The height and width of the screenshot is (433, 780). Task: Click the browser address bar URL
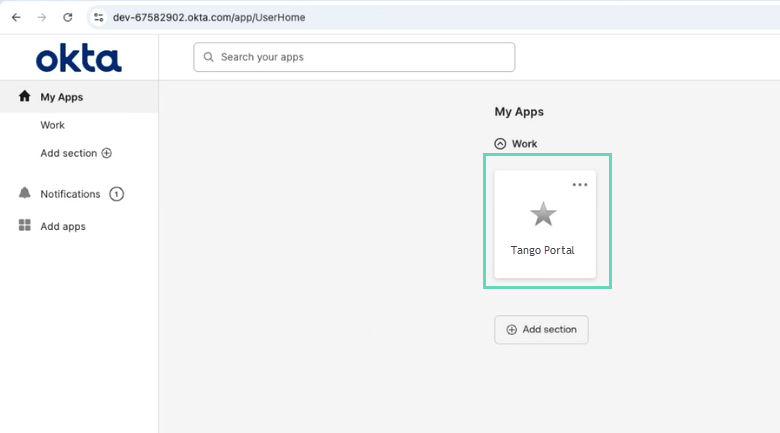(x=209, y=17)
